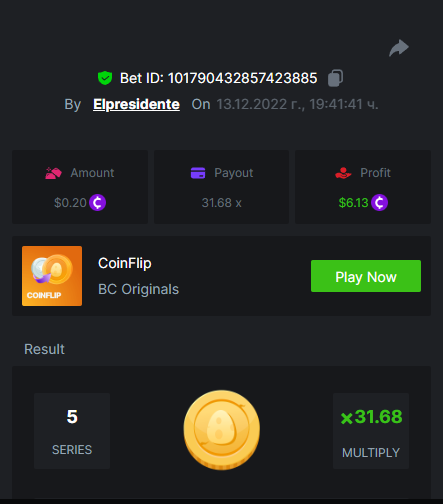Select the 5 SERIES box
Screen dimensions: 443x504
(x=72, y=431)
